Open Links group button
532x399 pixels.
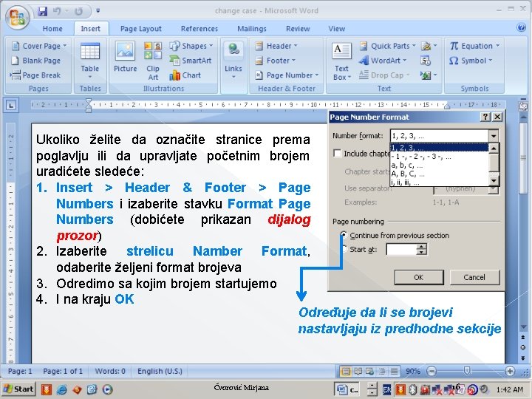[233, 61]
